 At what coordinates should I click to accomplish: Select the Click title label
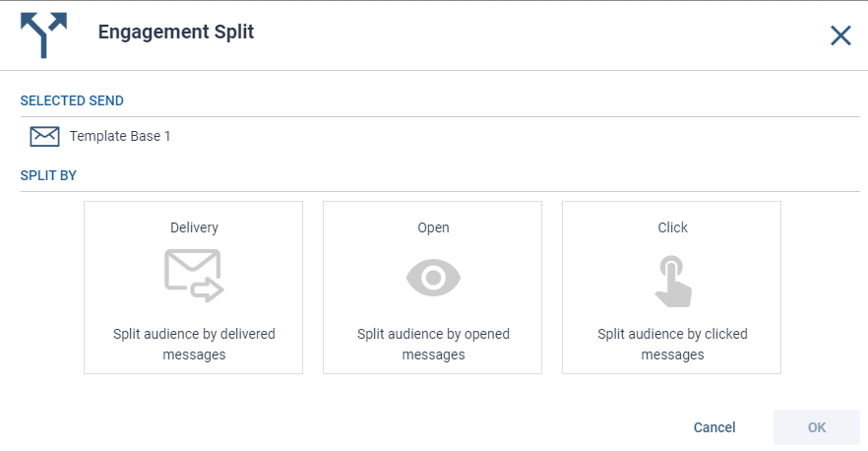tap(673, 227)
